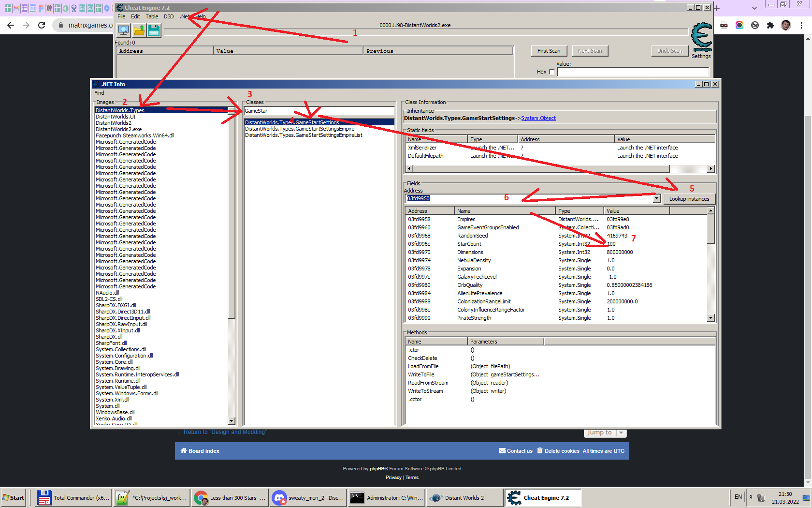The height and width of the screenshot is (508, 812).
Task: Select the WriteToStream method row
Action: 560,391
